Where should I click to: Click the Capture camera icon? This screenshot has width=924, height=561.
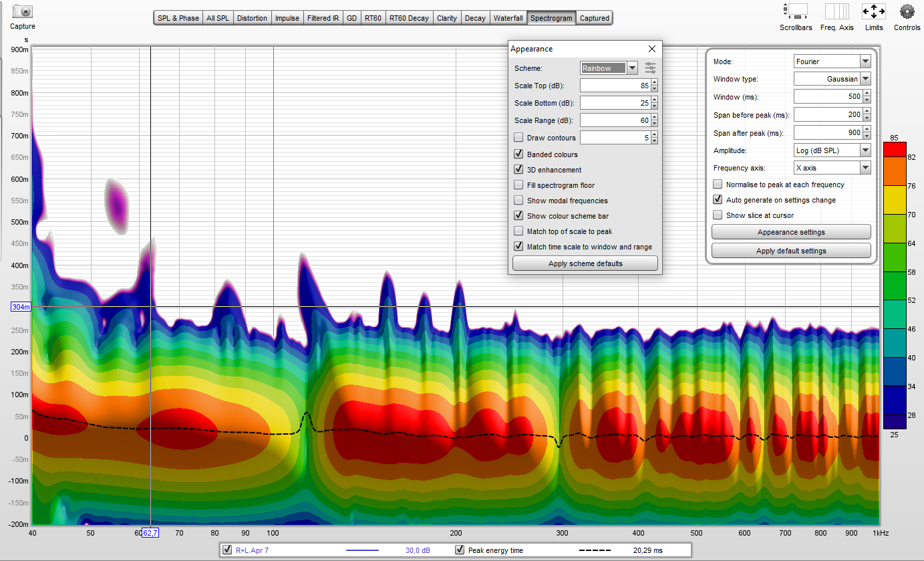tap(23, 12)
